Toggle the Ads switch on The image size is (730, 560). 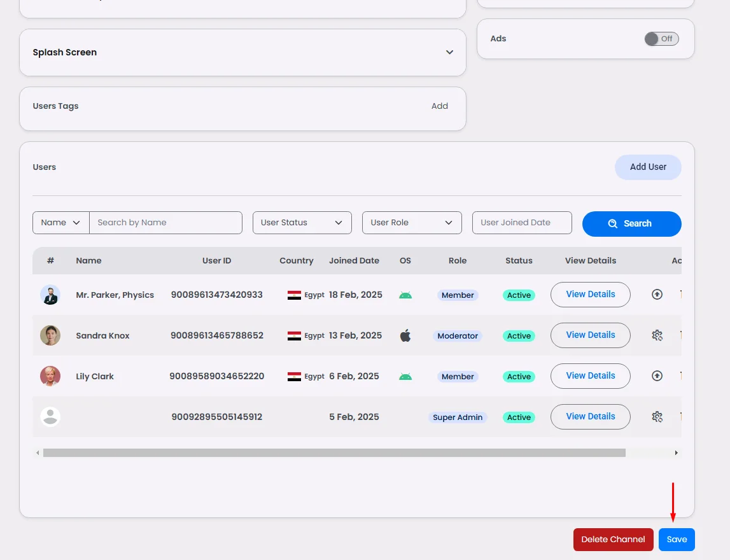coord(661,39)
